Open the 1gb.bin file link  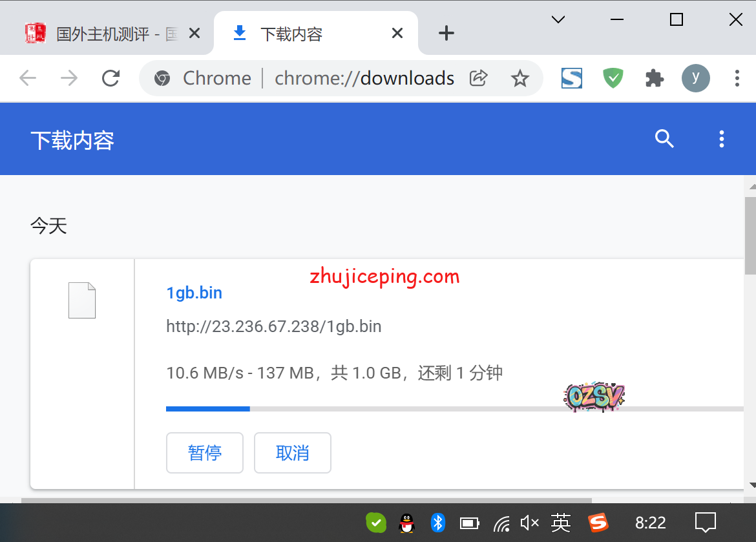coord(194,293)
